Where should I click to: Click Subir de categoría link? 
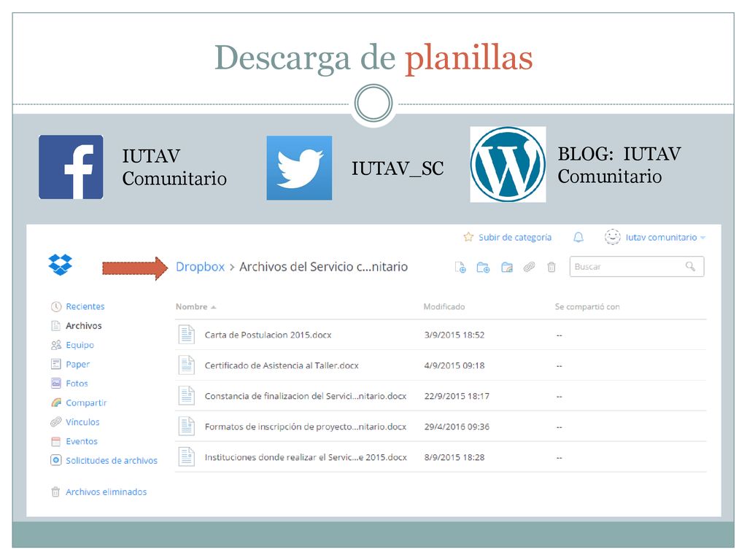pos(515,237)
